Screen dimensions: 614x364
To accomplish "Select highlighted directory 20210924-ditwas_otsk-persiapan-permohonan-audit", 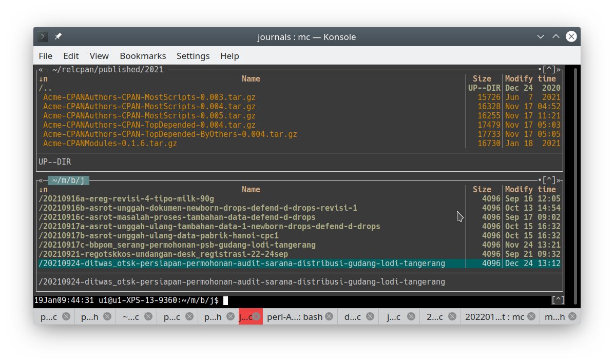I will point(242,264).
